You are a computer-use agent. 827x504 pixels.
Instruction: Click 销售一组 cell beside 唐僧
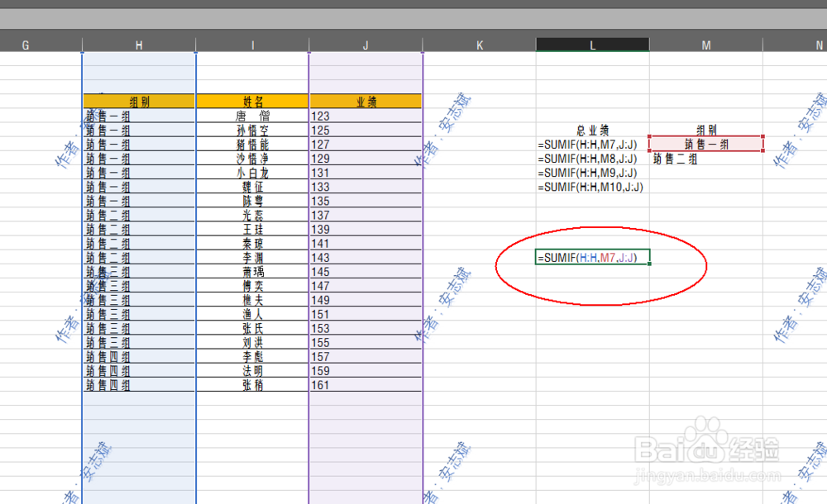[x=139, y=116]
